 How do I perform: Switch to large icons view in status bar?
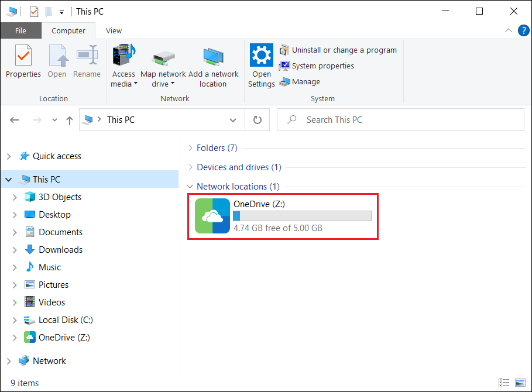520,383
